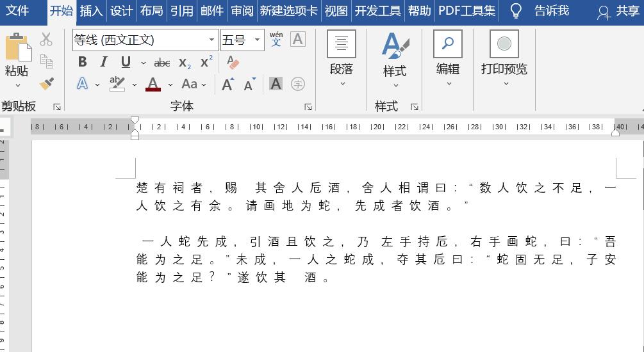Screen dimensions: 644x352
Task: Toggle superscript x² formatting
Action: (x=206, y=62)
